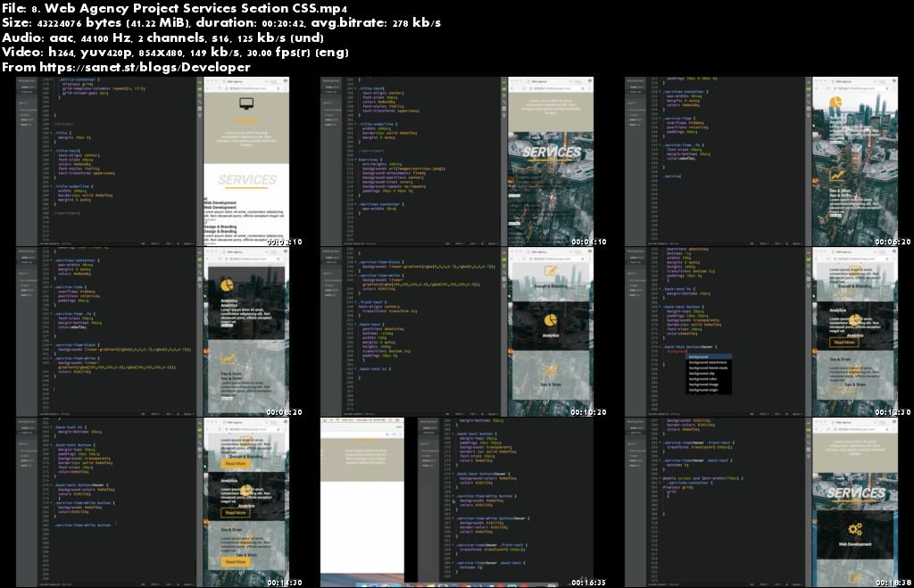Click the gears icon in the 00:18:38 frame

tap(855, 529)
